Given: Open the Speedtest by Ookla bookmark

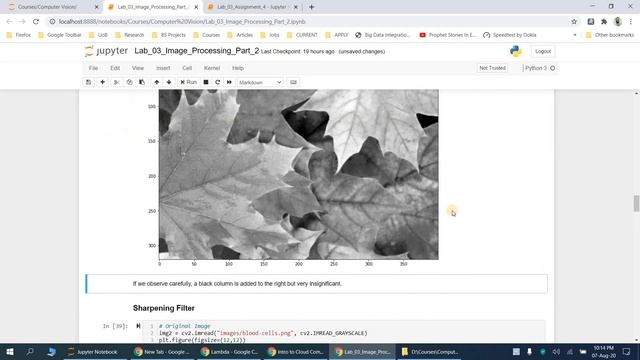Looking at the screenshot, I should (x=510, y=35).
